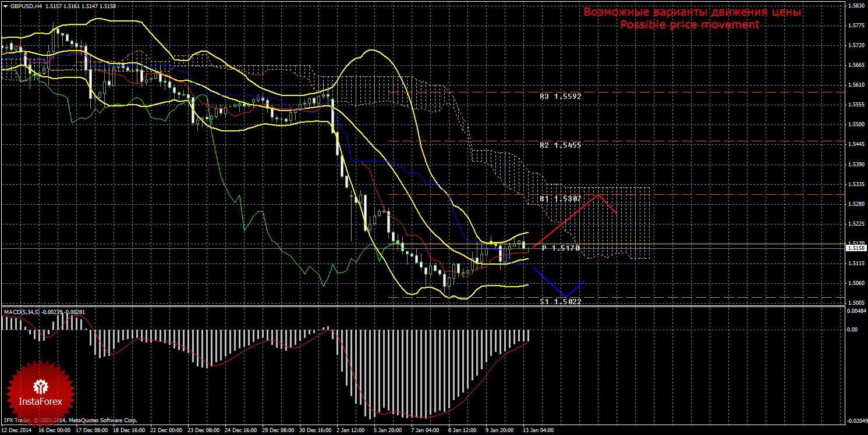Click the 1.5500 price scale value
Image resolution: width=868 pixels, height=435 pixels.
(856, 125)
